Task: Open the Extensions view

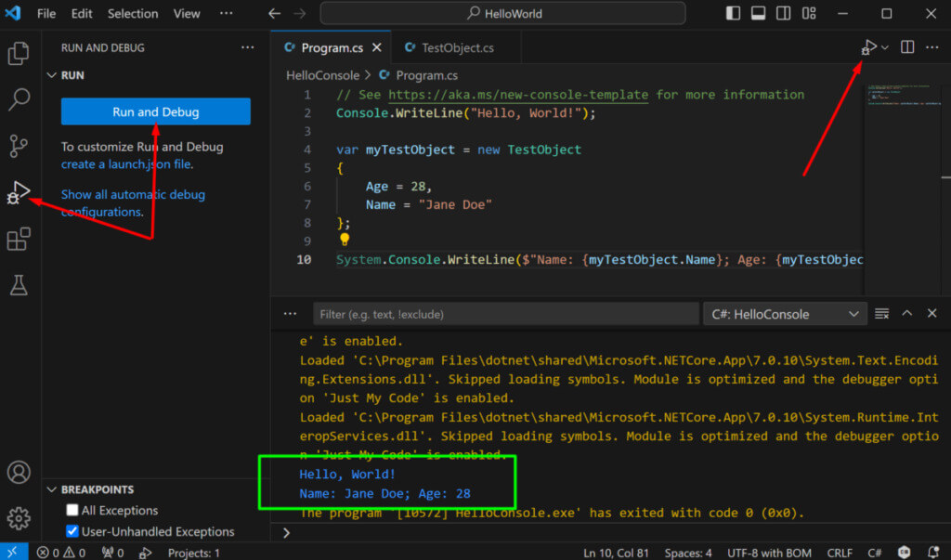Action: [20, 240]
